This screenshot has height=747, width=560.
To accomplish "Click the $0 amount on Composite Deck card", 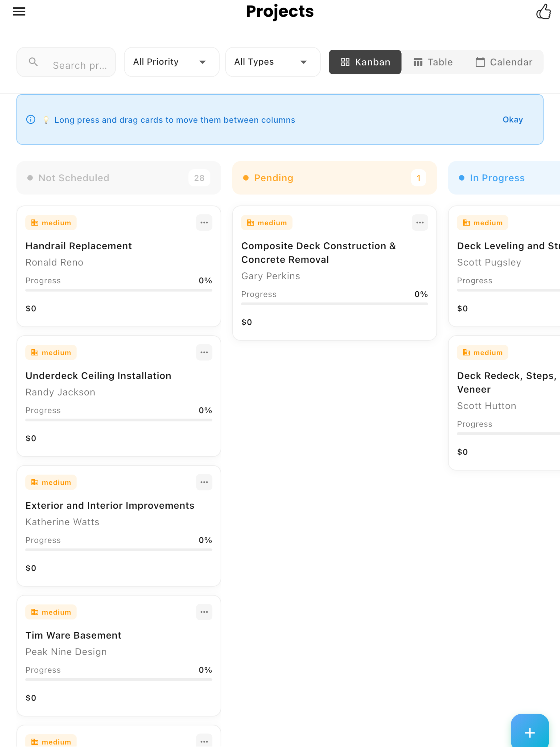I will (247, 322).
